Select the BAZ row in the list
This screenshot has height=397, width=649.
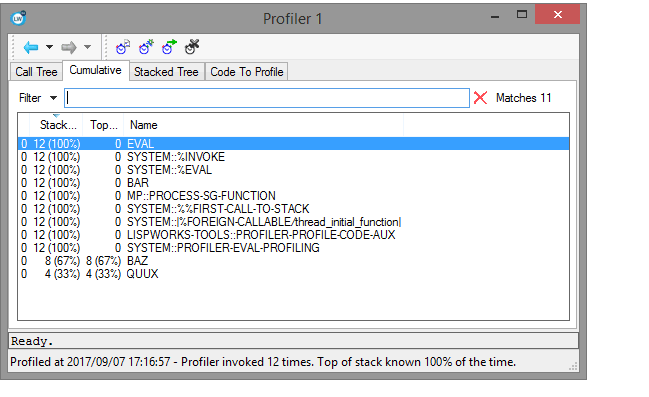tap(293, 261)
